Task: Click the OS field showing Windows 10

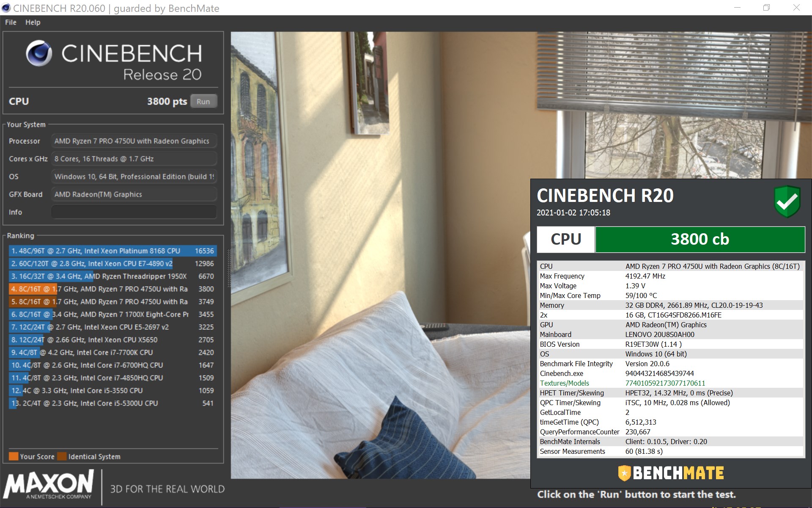Action: tap(134, 177)
